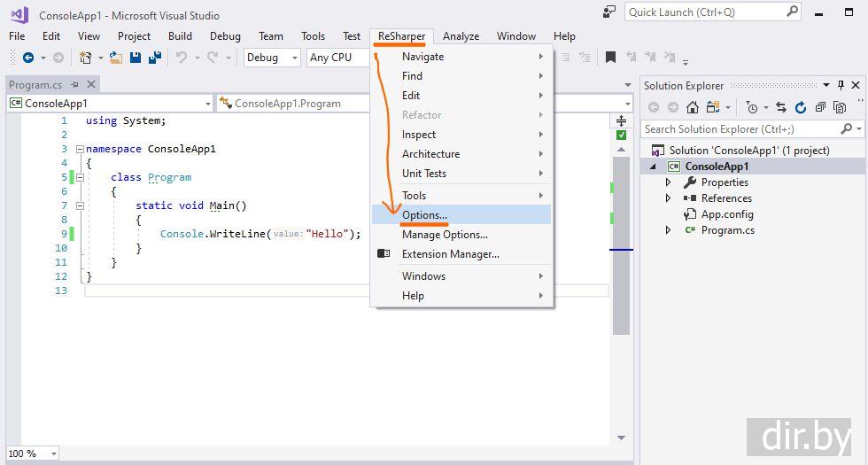Expand the References node in Solution Explorer
868x465 pixels.
669,198
